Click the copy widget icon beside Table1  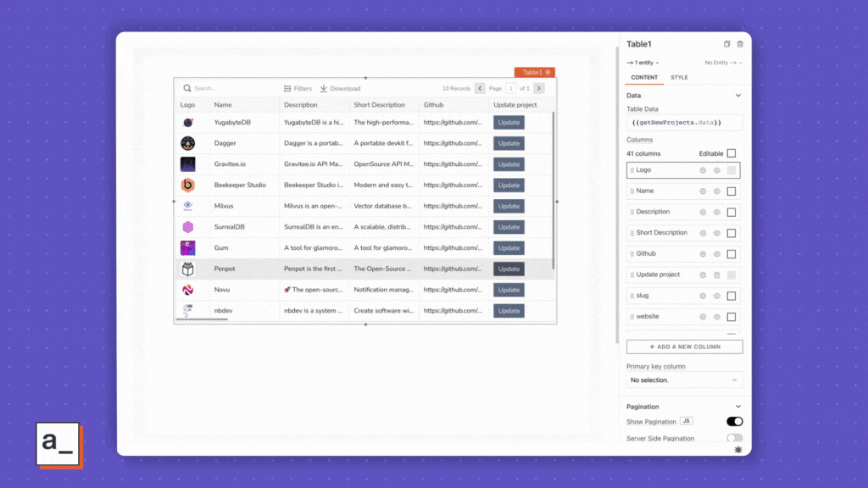[x=726, y=44]
